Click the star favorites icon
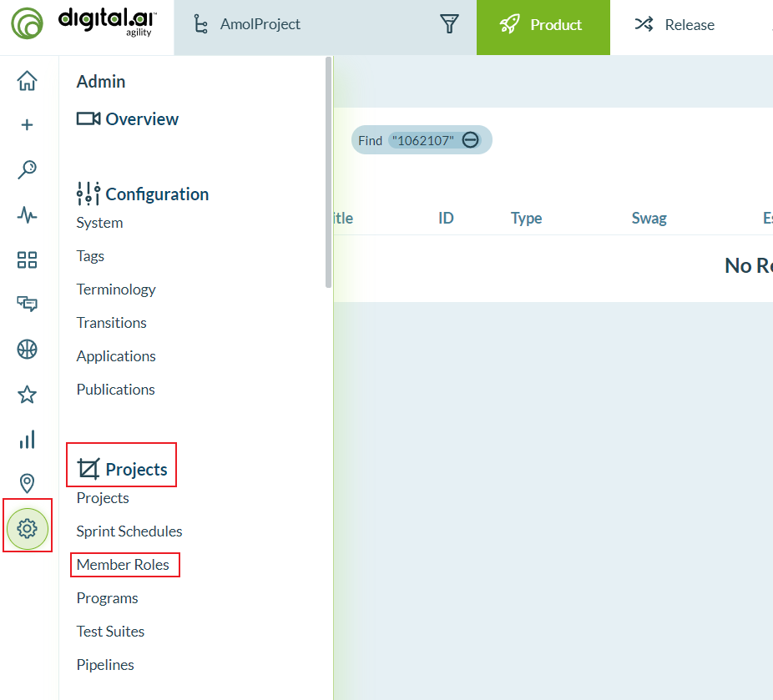Image resolution: width=773 pixels, height=700 pixels. click(x=28, y=395)
